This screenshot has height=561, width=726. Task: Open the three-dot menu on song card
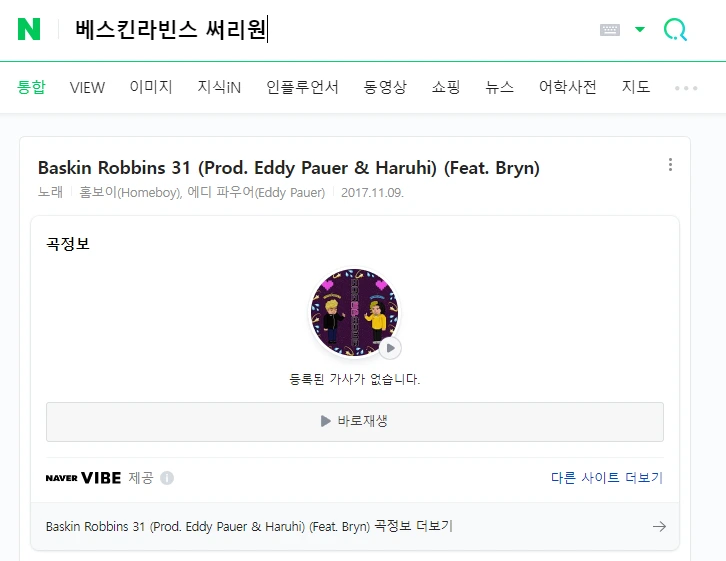tap(670, 164)
